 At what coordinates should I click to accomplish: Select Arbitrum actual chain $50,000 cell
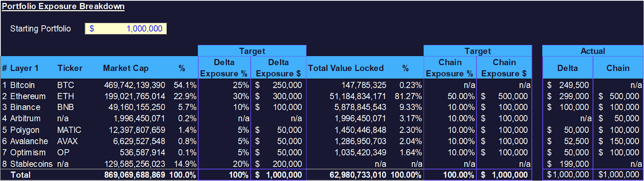click(x=618, y=119)
